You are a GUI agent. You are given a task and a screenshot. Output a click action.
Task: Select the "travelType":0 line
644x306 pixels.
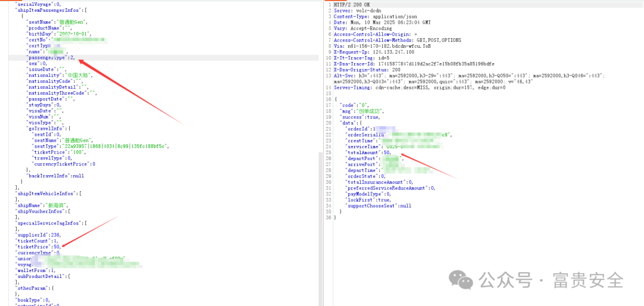(x=51, y=158)
